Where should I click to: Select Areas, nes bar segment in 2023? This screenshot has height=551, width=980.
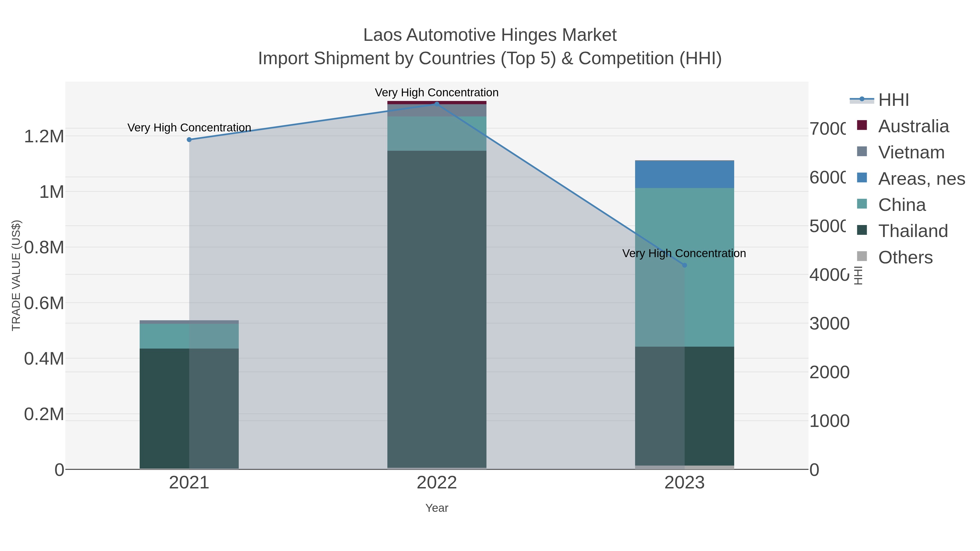tap(684, 174)
